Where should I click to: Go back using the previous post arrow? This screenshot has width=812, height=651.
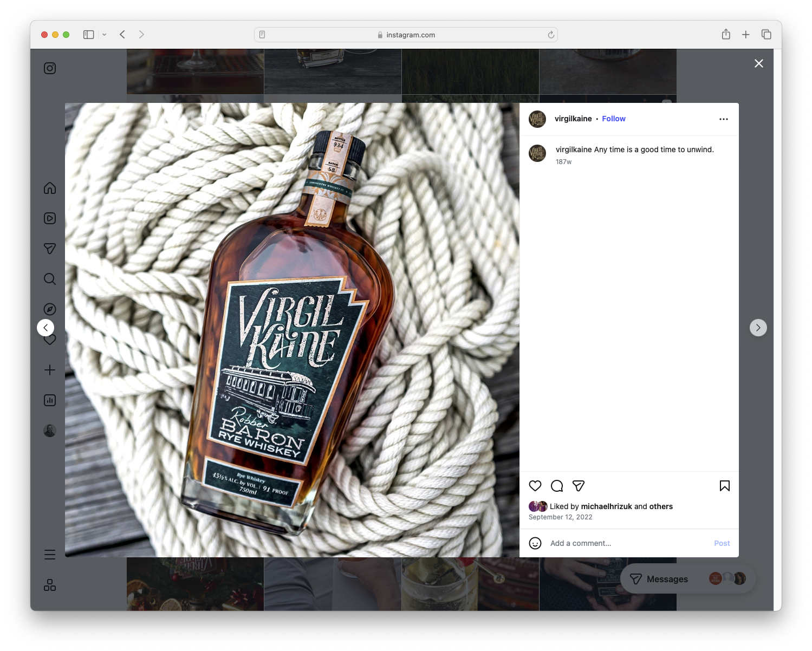point(46,327)
